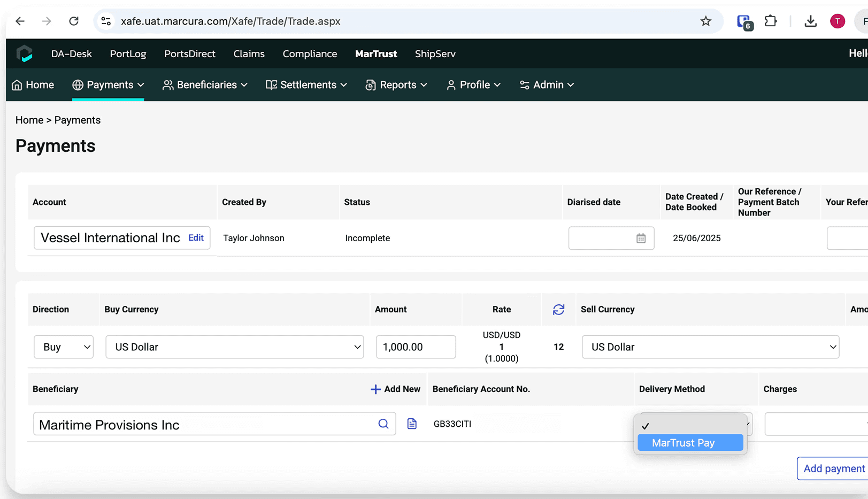868x499 pixels.
Task: Go forward in browser history
Action: (47, 21)
